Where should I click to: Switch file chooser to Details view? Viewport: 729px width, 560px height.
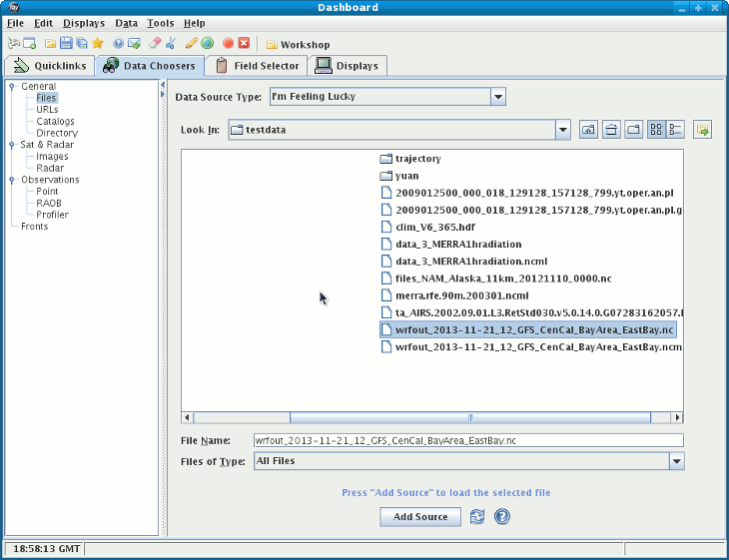[675, 130]
